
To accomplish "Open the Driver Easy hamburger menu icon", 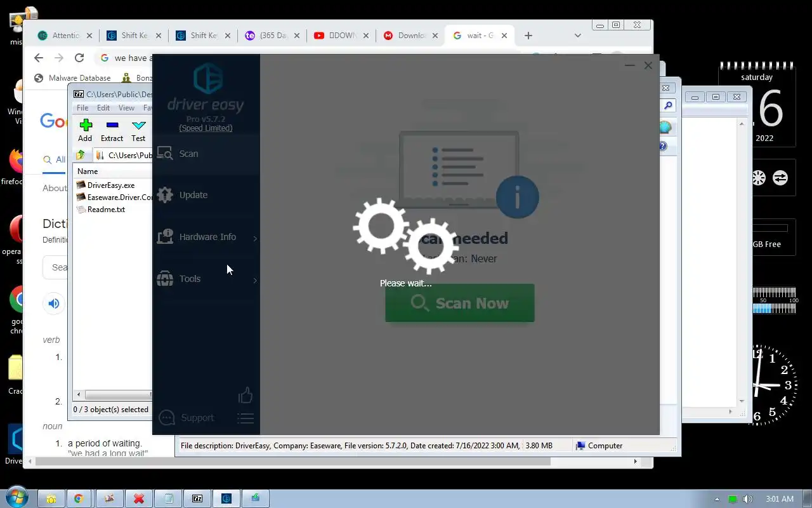I will (x=246, y=418).
